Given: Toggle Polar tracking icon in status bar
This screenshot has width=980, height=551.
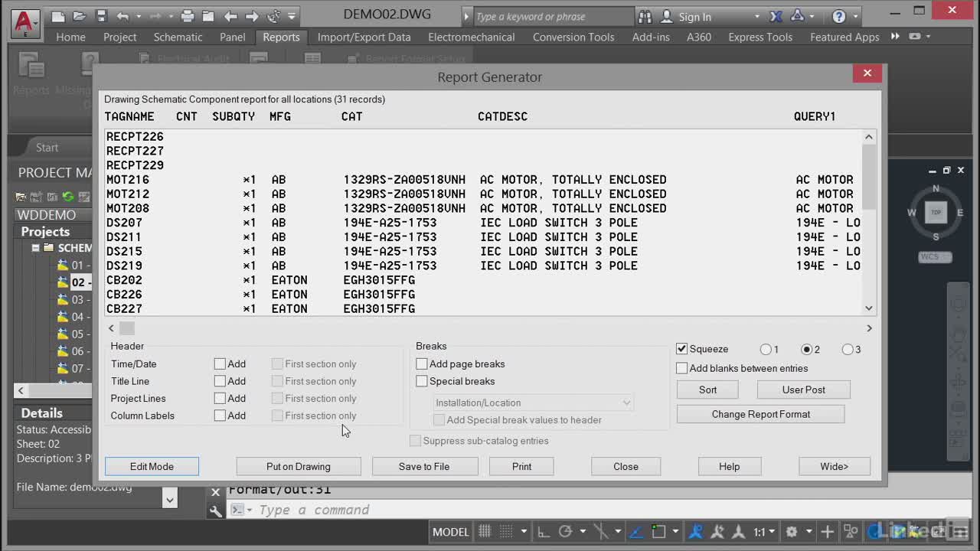Looking at the screenshot, I should pos(565,531).
